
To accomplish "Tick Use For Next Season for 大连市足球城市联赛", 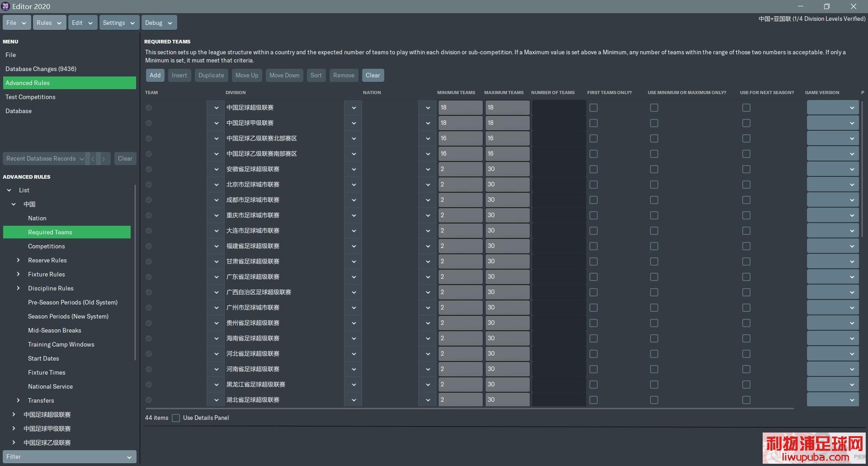I will pyautogui.click(x=746, y=231).
